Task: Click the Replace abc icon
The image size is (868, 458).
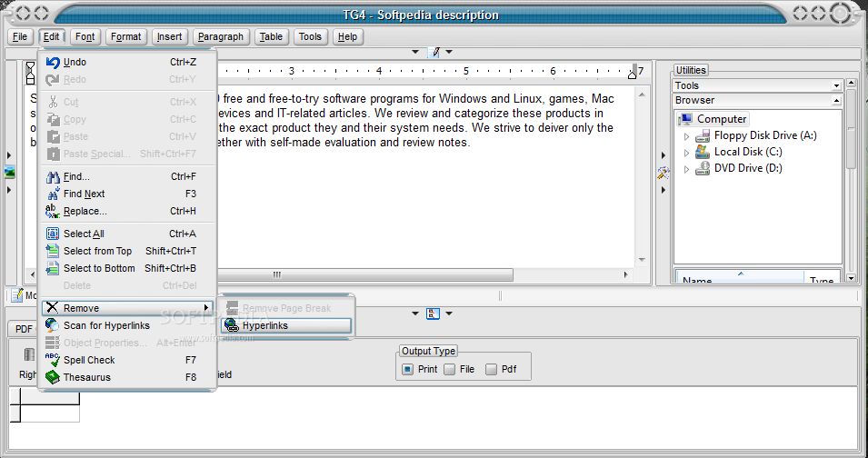Action: [53, 212]
